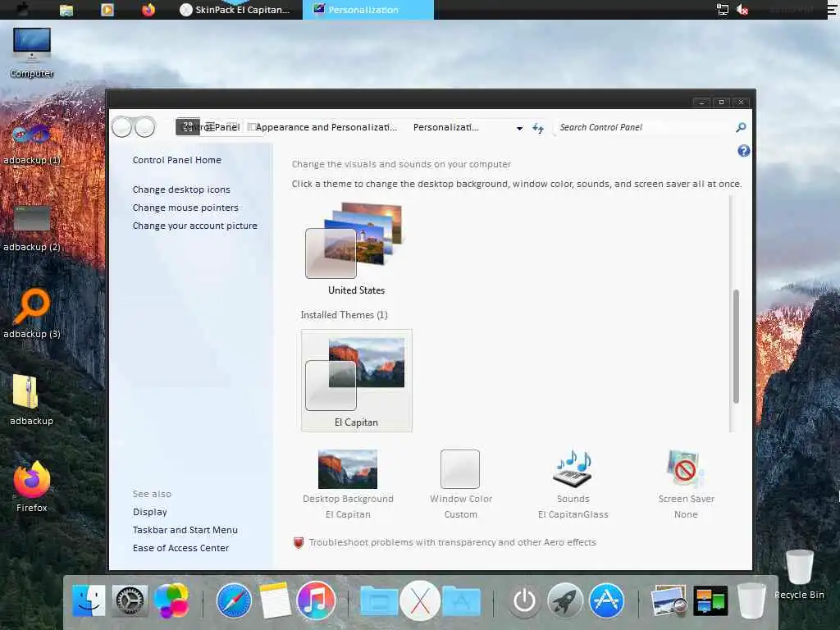This screenshot has width=840, height=630.
Task: Open the colorful Game Center dock icon
Action: [x=171, y=600]
